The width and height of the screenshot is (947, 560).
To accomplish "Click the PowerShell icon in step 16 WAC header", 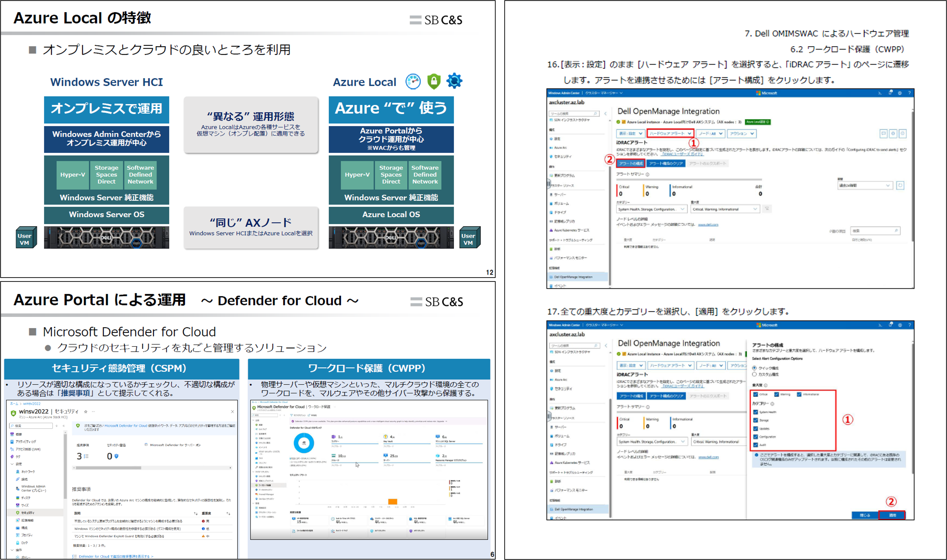I will tap(880, 93).
